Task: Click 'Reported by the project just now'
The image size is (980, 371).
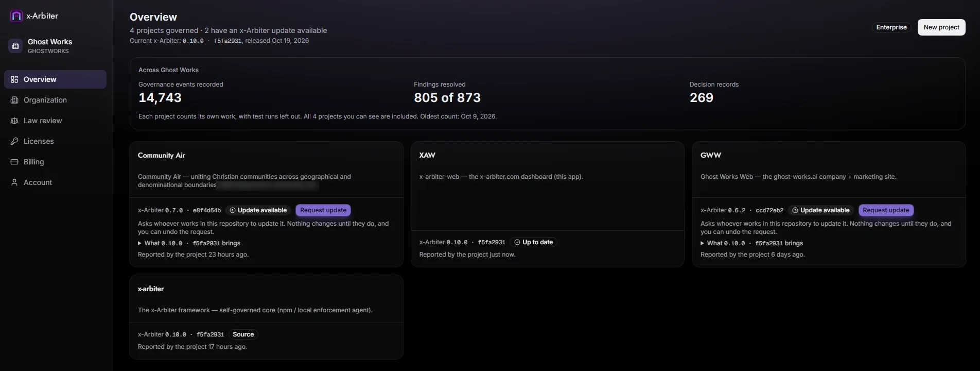Action: coord(467,255)
